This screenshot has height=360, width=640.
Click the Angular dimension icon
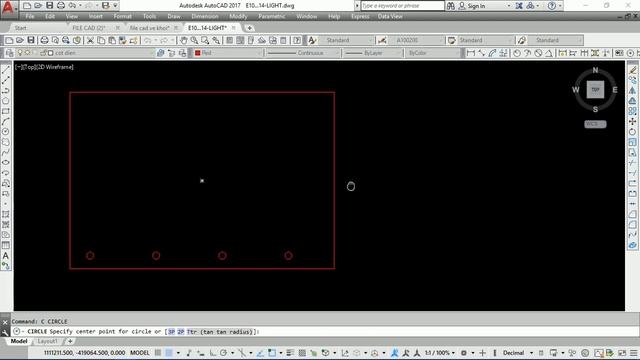(x=549, y=53)
